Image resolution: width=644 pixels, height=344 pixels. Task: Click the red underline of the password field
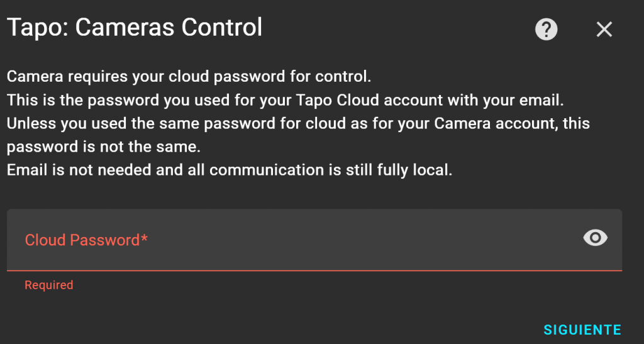[x=314, y=270]
